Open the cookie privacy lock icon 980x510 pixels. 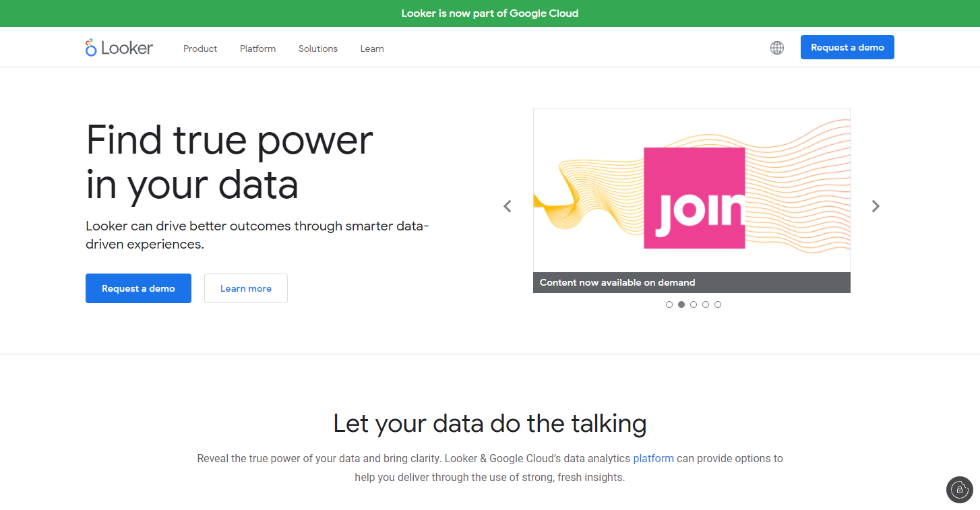pos(959,490)
